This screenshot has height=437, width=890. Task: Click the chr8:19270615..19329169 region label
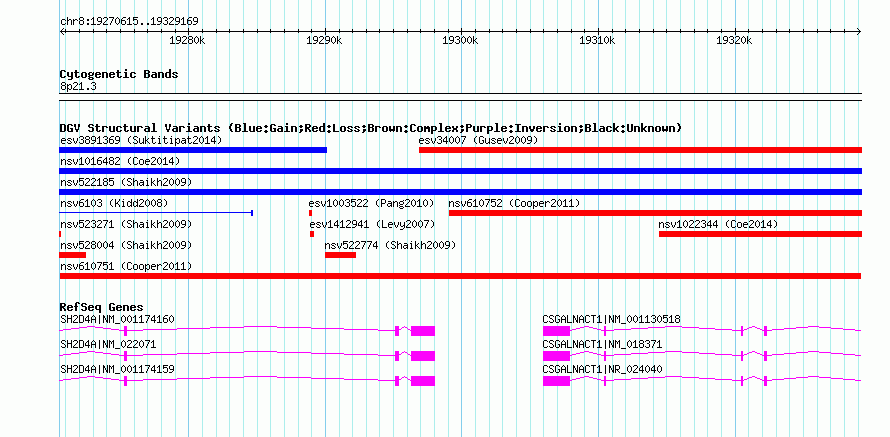point(129,22)
